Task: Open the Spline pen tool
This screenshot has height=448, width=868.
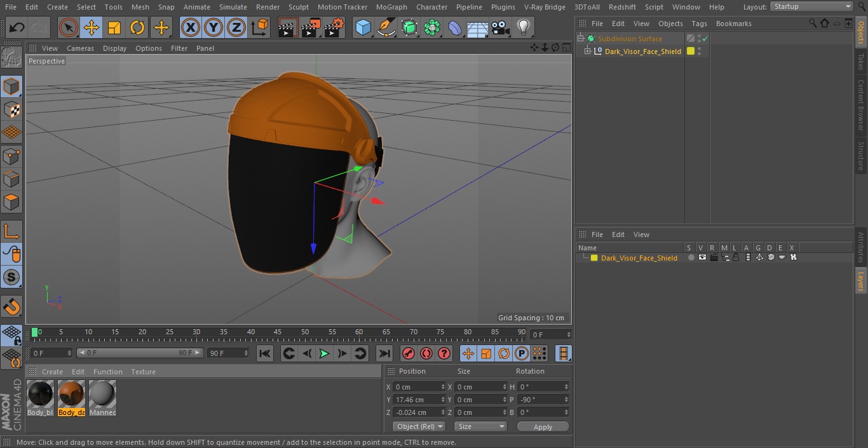Action: [x=386, y=27]
